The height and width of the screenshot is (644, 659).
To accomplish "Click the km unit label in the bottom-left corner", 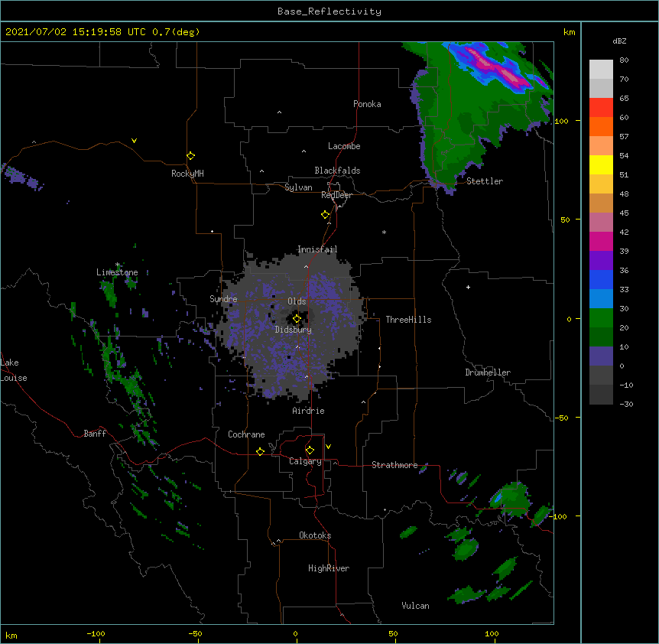I will click(x=11, y=635).
